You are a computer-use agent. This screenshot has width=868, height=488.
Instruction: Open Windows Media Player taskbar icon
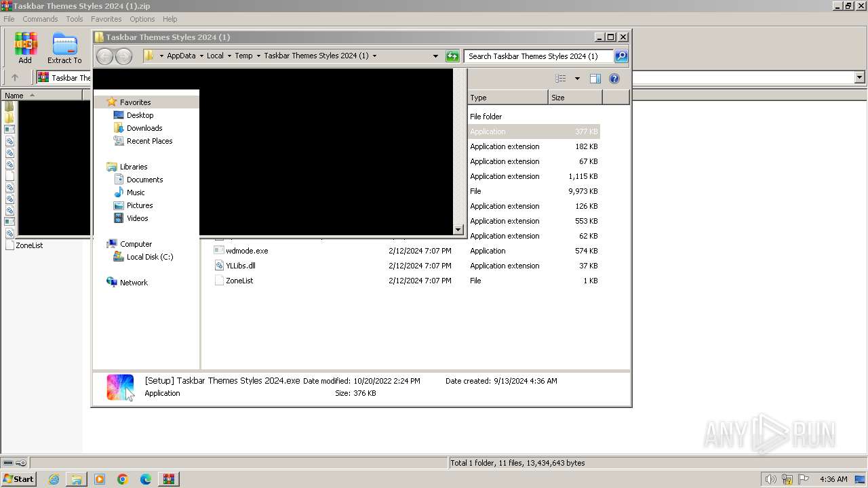point(100,479)
